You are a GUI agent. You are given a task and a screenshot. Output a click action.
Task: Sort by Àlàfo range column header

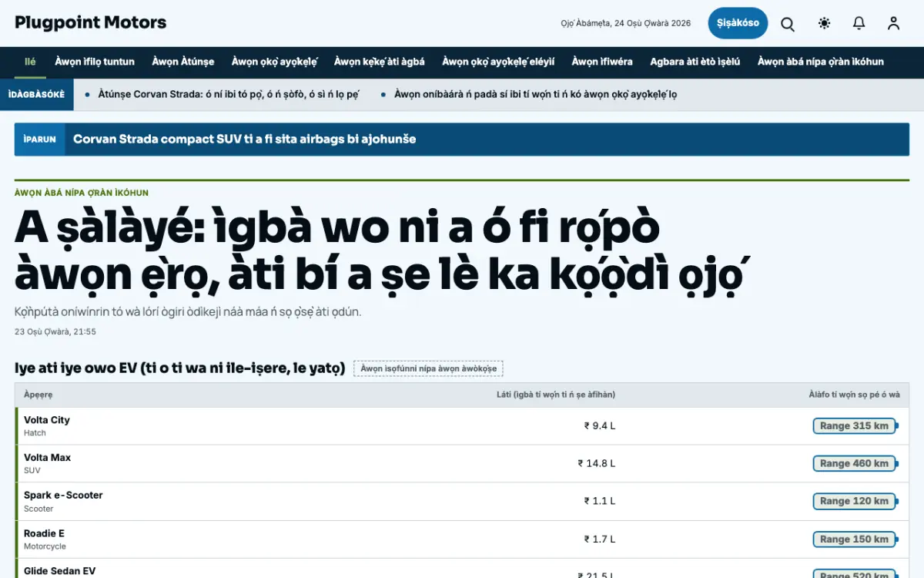[x=854, y=395]
